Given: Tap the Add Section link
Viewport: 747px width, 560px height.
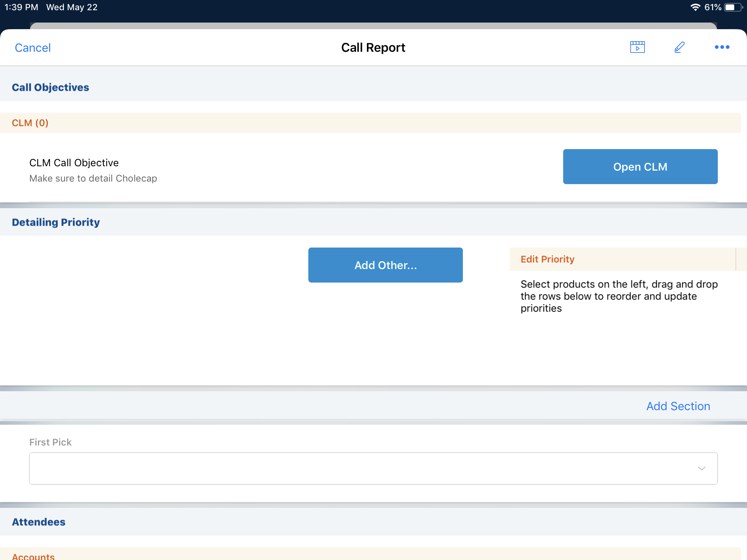Looking at the screenshot, I should [678, 406].
